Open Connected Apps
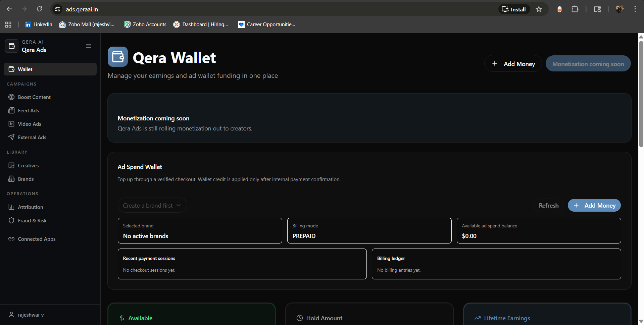 click(x=50, y=239)
